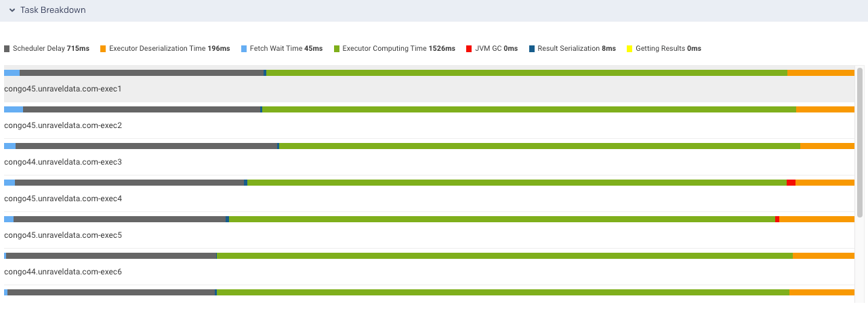Click the Task Breakdown header title
The height and width of the screenshot is (311, 868).
[x=53, y=10]
